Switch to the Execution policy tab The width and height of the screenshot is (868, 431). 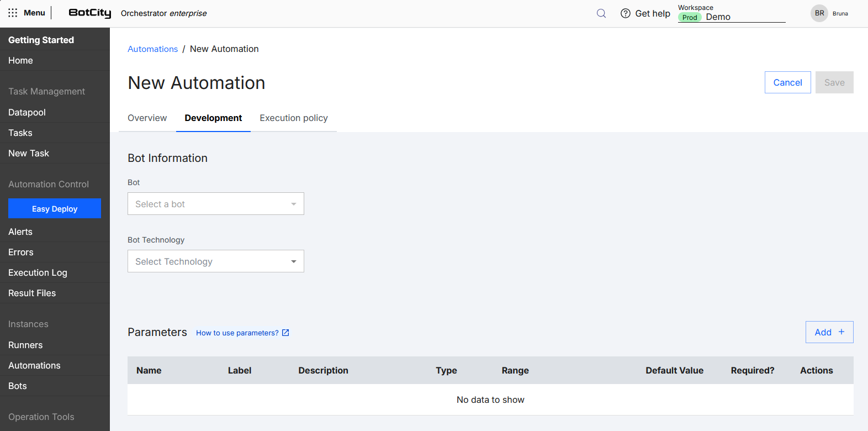[x=294, y=118]
